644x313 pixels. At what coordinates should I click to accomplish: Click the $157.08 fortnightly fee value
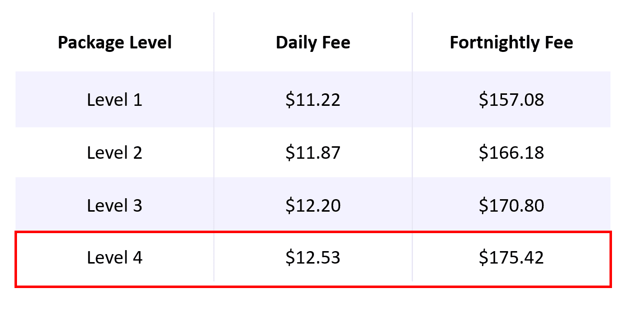point(511,100)
